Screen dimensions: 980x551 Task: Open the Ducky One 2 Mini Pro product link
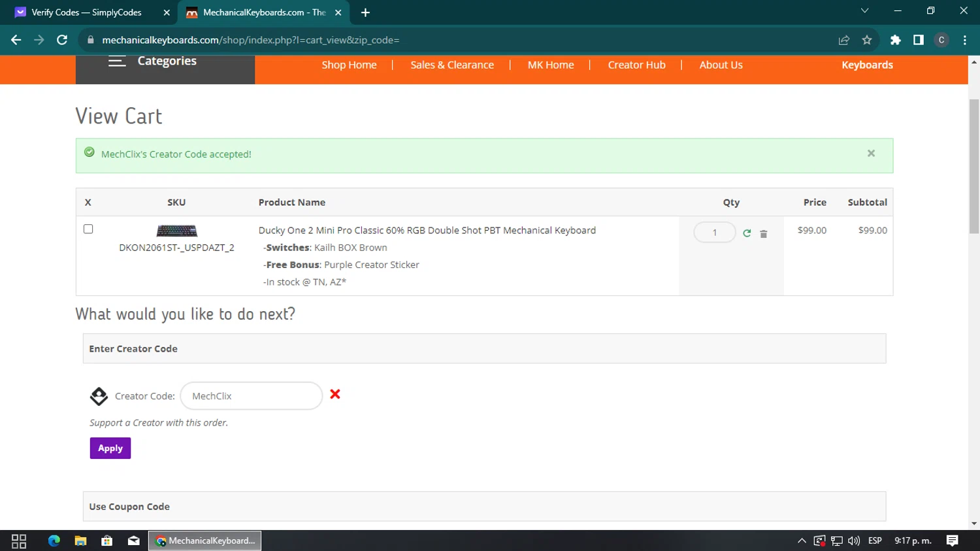tap(427, 230)
